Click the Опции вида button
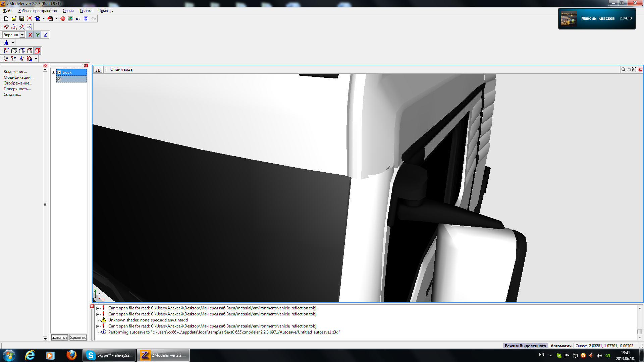Screen dimensions: 644x362 pos(121,70)
